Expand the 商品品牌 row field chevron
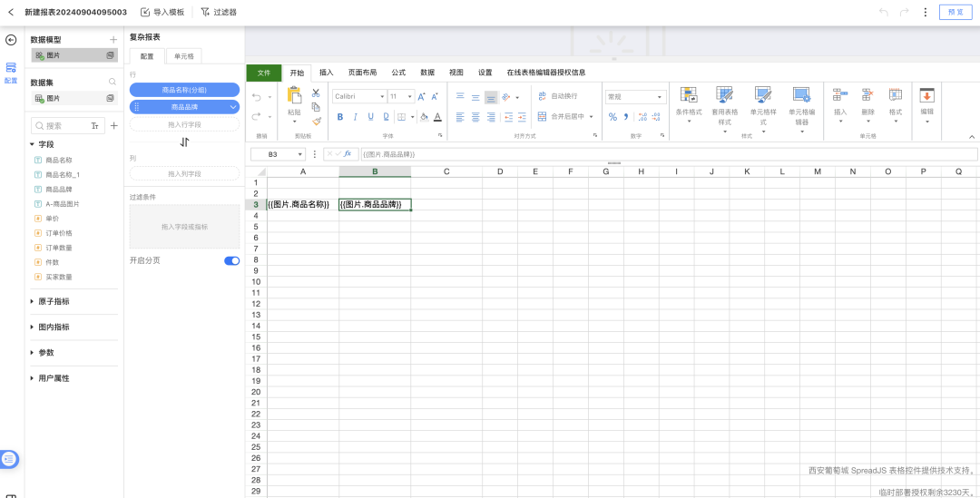980x498 pixels. (x=233, y=107)
